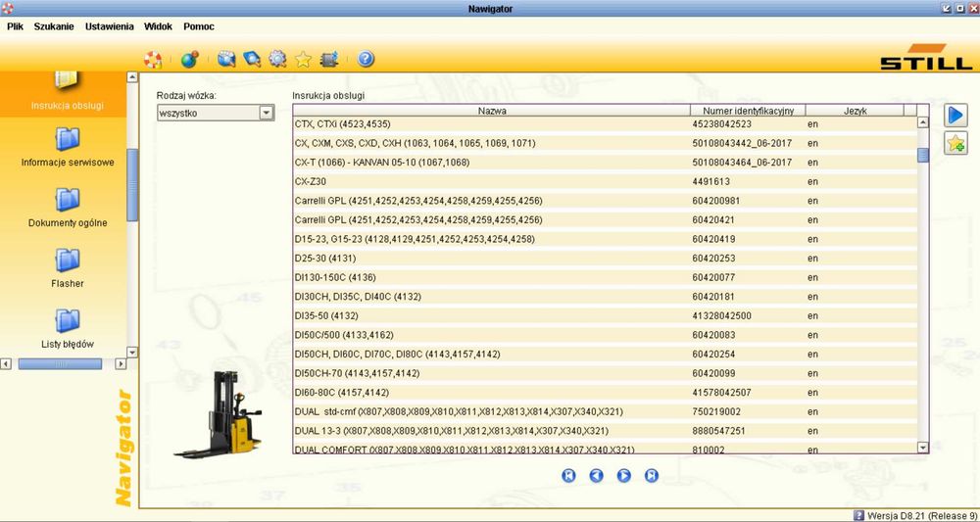Select the DUAL 13-3 row
This screenshot has width=980, height=522.
point(605,431)
